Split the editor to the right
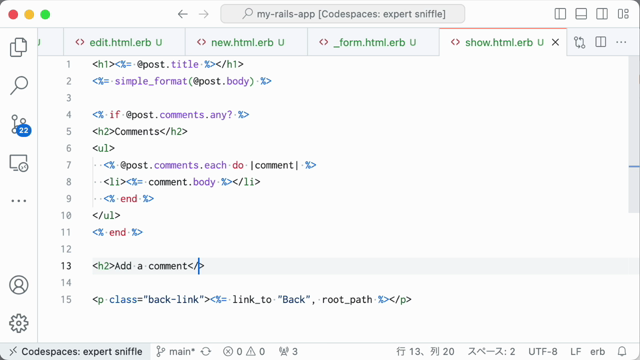The height and width of the screenshot is (360, 640). pyautogui.click(x=600, y=42)
